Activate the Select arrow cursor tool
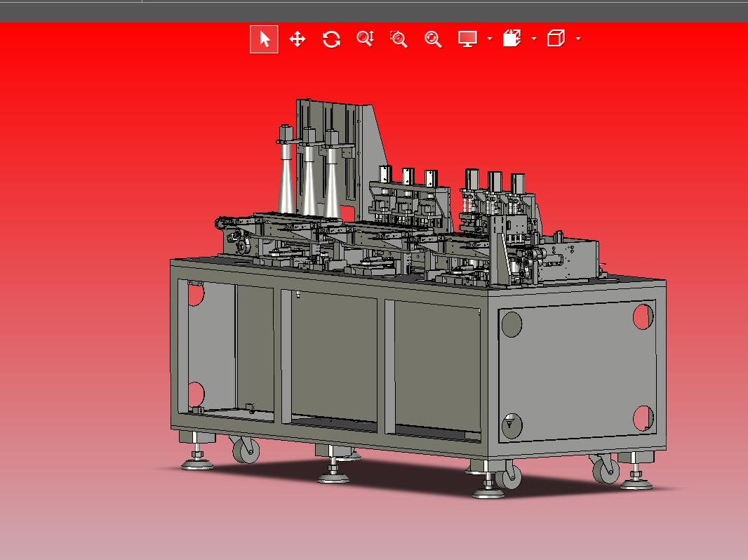The height and width of the screenshot is (560, 748). (265, 39)
